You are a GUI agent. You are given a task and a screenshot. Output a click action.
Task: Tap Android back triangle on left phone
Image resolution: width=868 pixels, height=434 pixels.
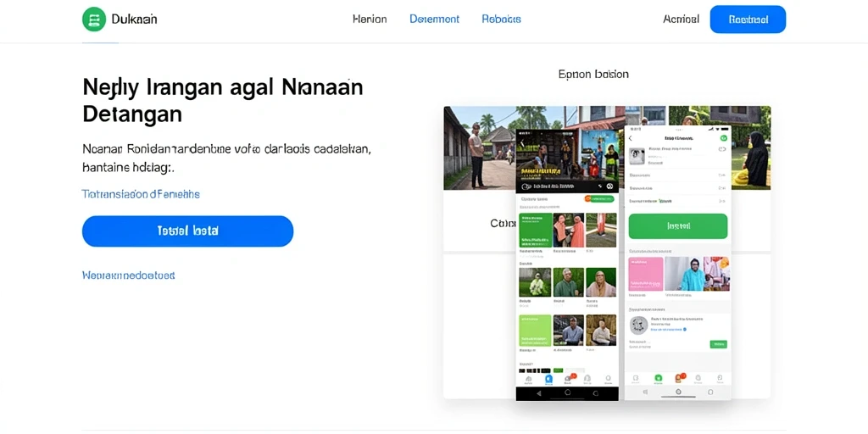[538, 392]
